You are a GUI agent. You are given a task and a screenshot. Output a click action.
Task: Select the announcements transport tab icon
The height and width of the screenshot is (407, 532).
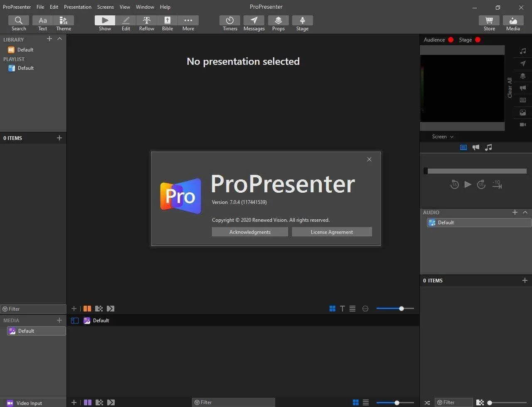(x=476, y=147)
